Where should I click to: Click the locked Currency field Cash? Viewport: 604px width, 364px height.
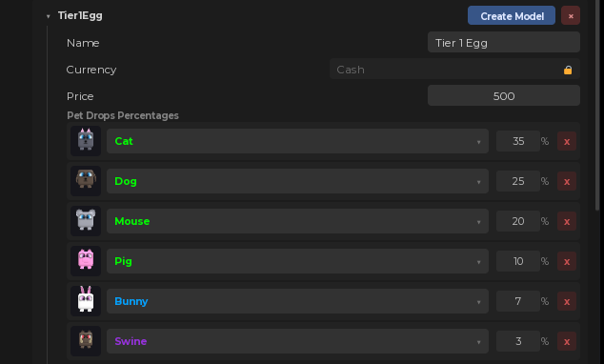point(454,70)
